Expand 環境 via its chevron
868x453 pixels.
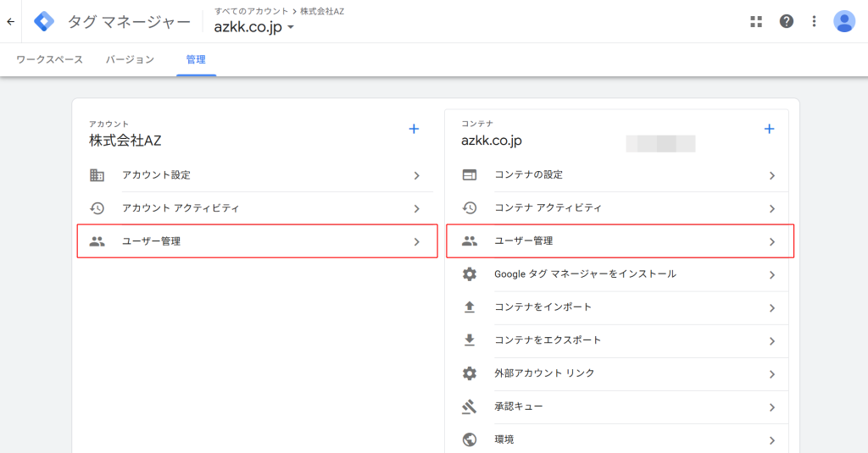click(x=771, y=441)
